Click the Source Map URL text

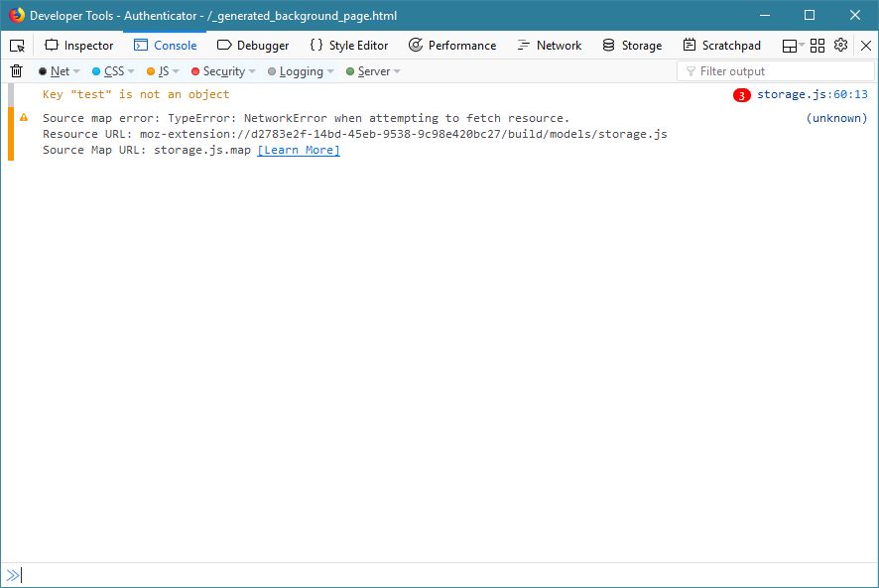[x=146, y=151]
